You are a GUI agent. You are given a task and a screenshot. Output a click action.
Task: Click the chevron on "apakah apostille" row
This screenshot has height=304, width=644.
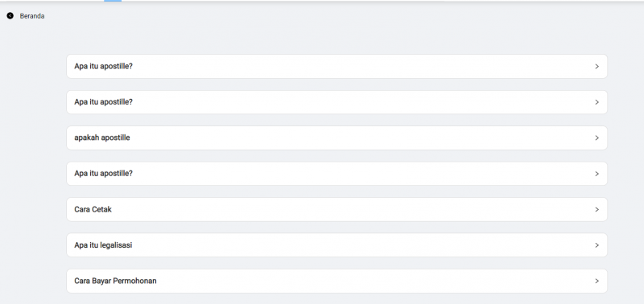pos(597,138)
